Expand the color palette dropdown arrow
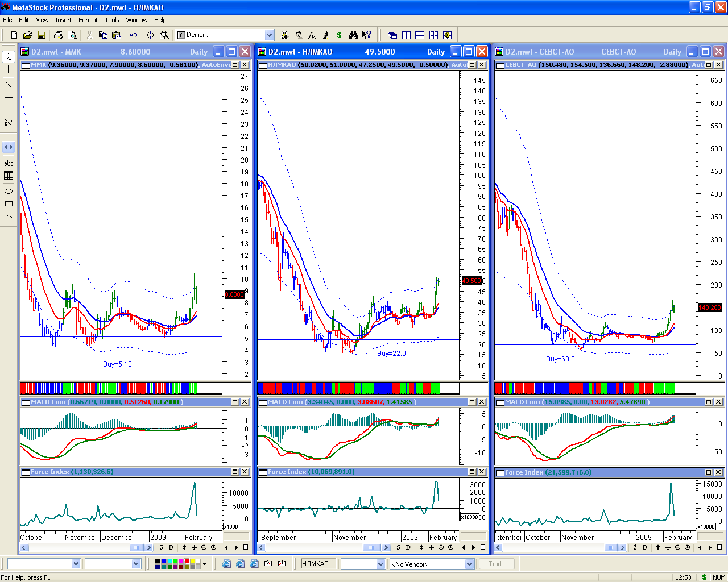The image size is (728, 582). coord(204,564)
